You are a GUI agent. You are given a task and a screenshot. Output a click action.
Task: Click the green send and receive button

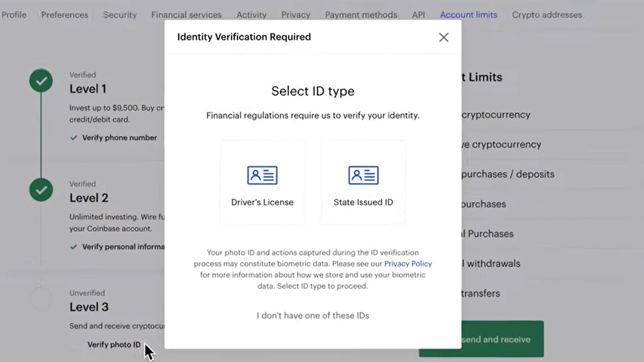click(x=502, y=339)
